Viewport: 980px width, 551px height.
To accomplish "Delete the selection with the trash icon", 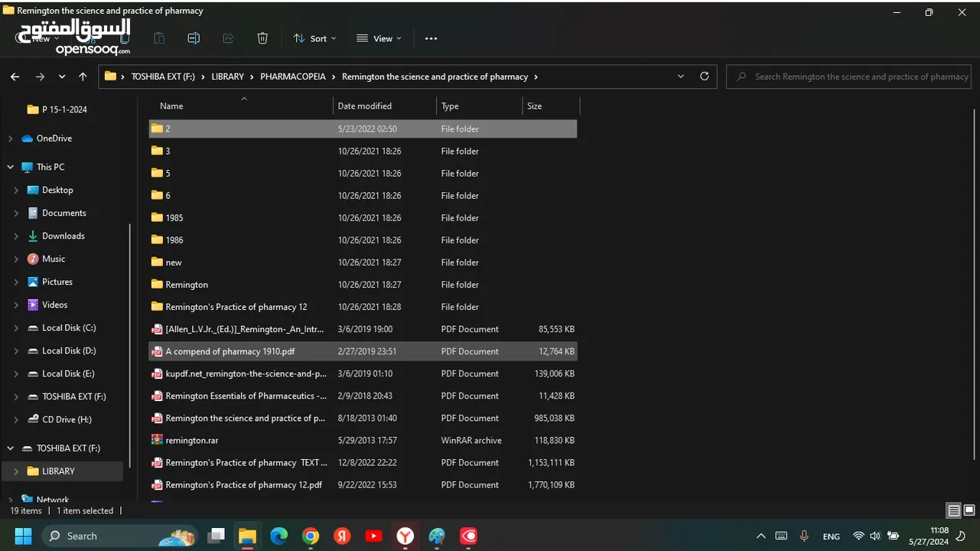I will click(x=262, y=38).
